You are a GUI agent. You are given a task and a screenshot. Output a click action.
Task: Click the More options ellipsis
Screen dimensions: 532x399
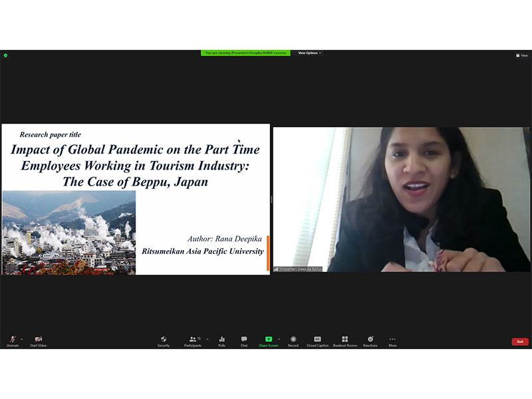tap(392, 340)
